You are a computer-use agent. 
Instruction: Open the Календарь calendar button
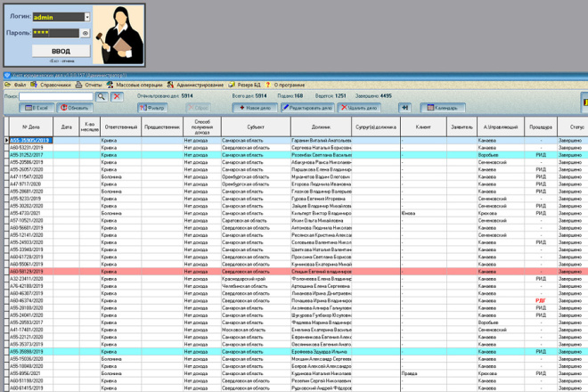click(x=443, y=108)
